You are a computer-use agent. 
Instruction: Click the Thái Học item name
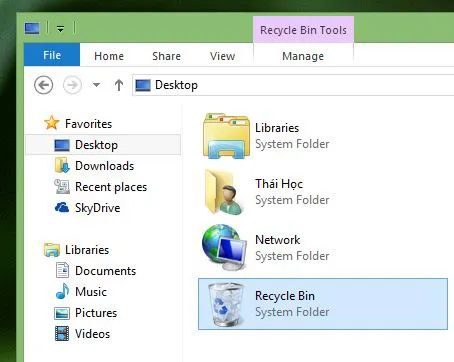click(279, 184)
